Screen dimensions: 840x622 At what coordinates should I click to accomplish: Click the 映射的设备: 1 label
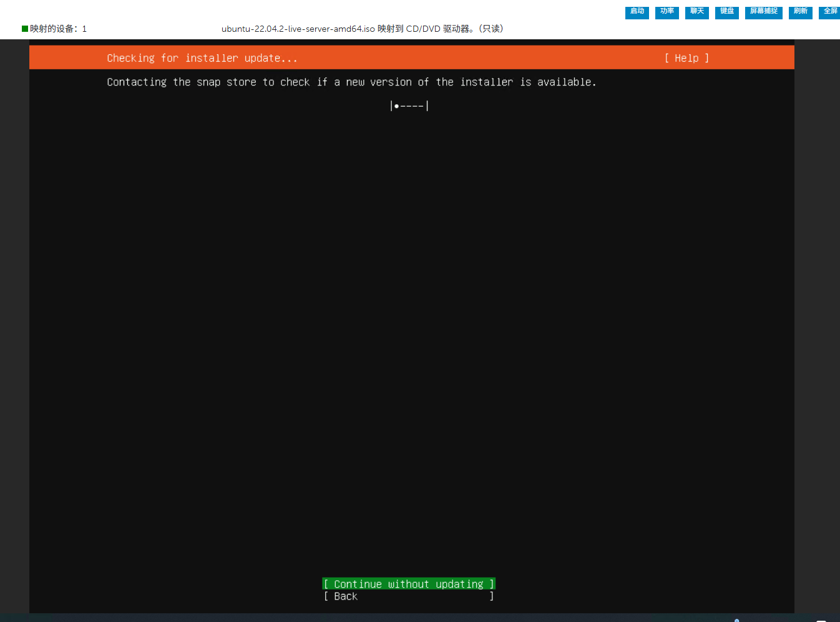click(x=59, y=29)
